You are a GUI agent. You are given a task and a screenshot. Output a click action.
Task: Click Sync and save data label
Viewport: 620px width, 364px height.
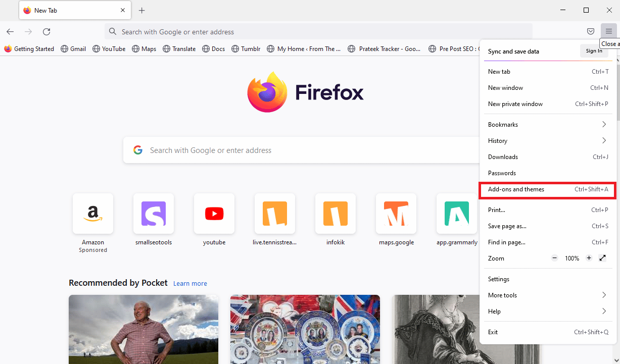513,51
